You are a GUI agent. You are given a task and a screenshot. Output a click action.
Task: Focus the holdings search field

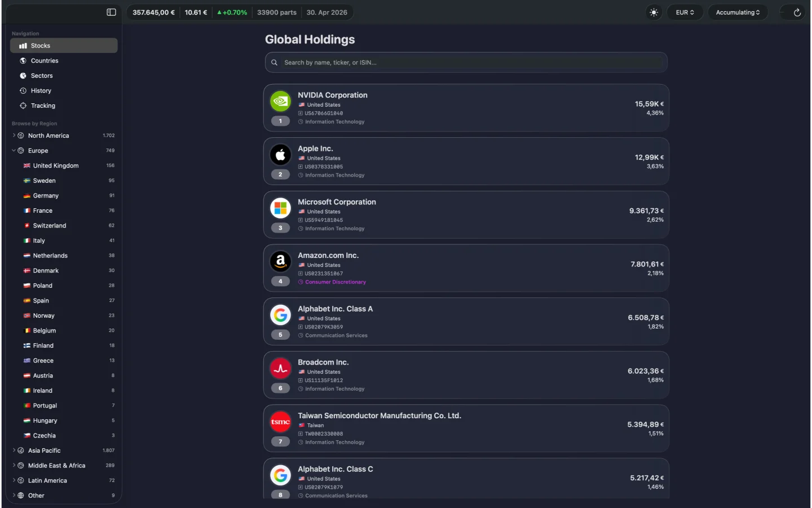(466, 63)
